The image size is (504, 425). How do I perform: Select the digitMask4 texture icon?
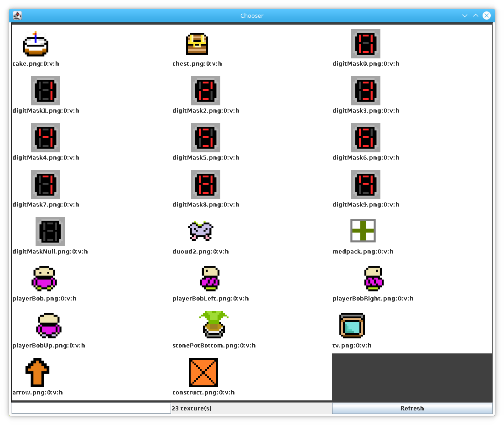[x=46, y=138]
